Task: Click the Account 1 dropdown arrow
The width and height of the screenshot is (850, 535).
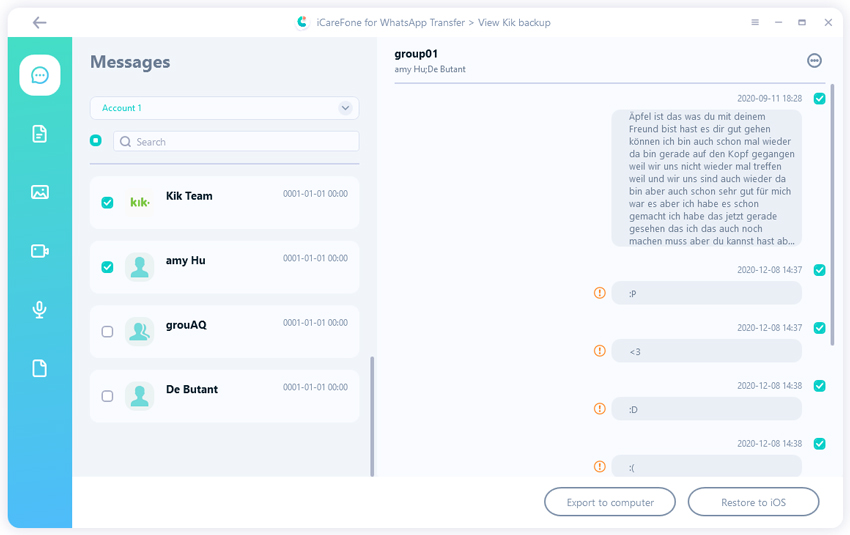Action: (x=345, y=108)
